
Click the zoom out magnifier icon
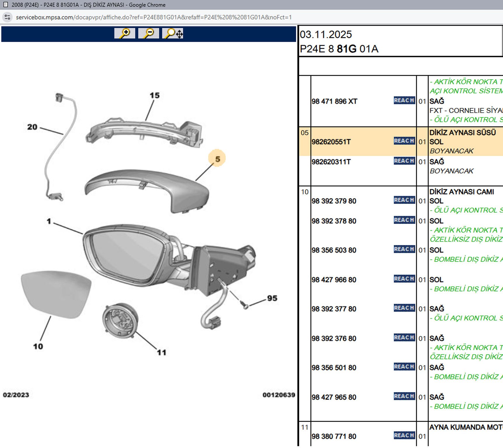coord(149,33)
